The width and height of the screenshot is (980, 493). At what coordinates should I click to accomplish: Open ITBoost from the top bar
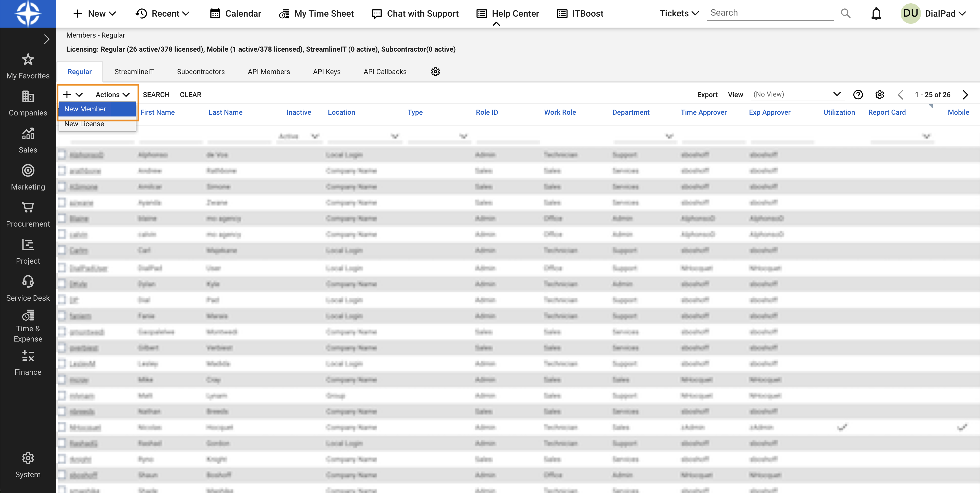[580, 14]
